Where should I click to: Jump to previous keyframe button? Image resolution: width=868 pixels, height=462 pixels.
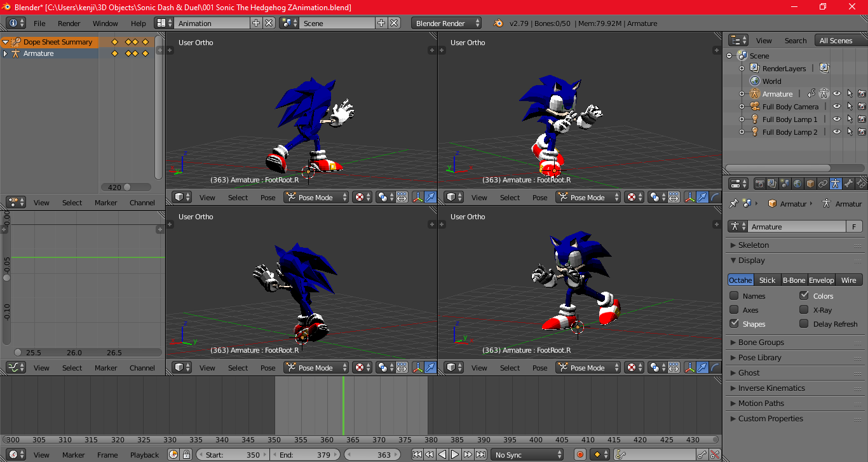point(430,454)
